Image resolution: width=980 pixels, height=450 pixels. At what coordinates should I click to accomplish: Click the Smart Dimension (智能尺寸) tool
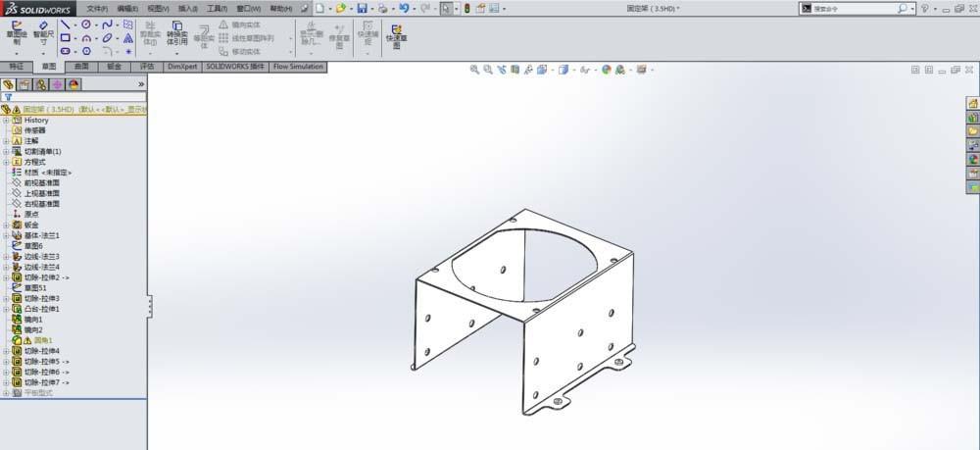point(44,33)
